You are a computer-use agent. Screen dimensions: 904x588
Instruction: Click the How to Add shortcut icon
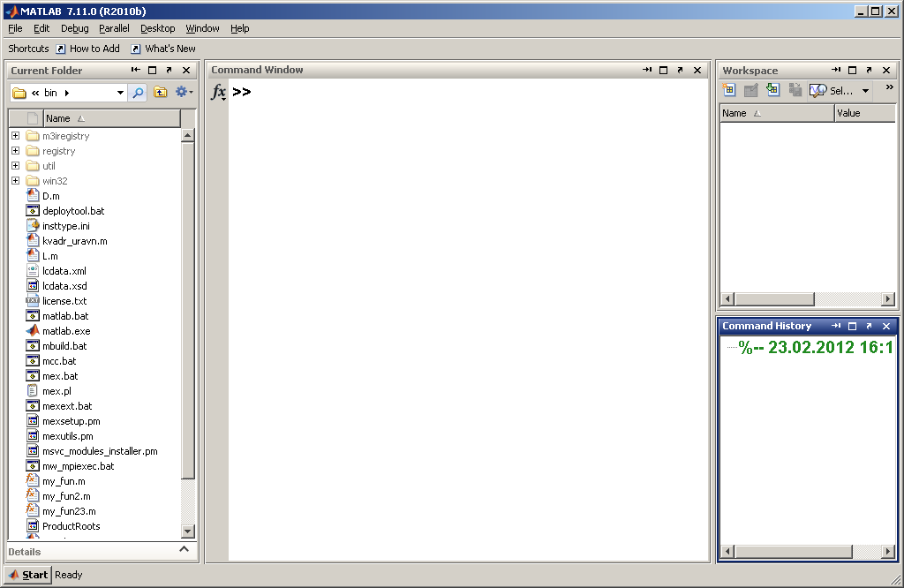tap(61, 49)
